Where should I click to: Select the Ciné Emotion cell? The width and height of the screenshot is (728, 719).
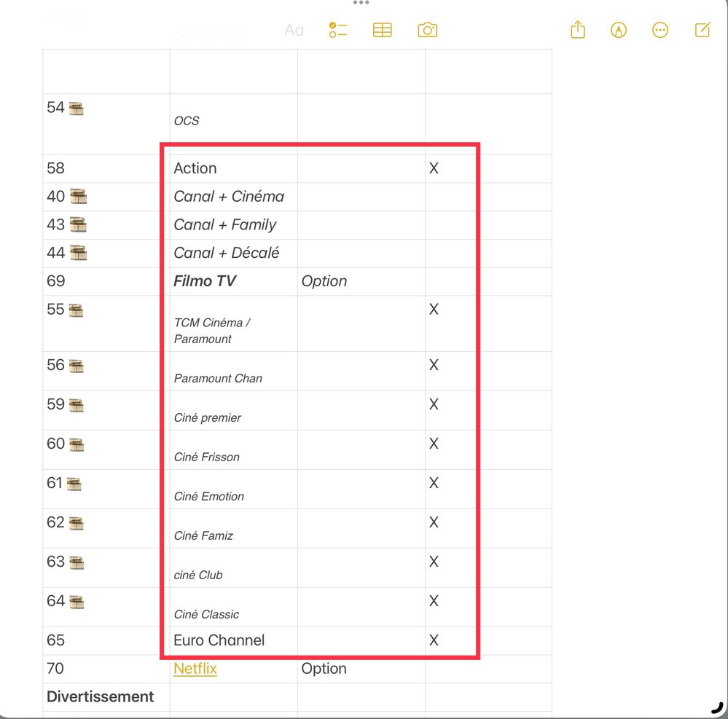pyautogui.click(x=233, y=490)
